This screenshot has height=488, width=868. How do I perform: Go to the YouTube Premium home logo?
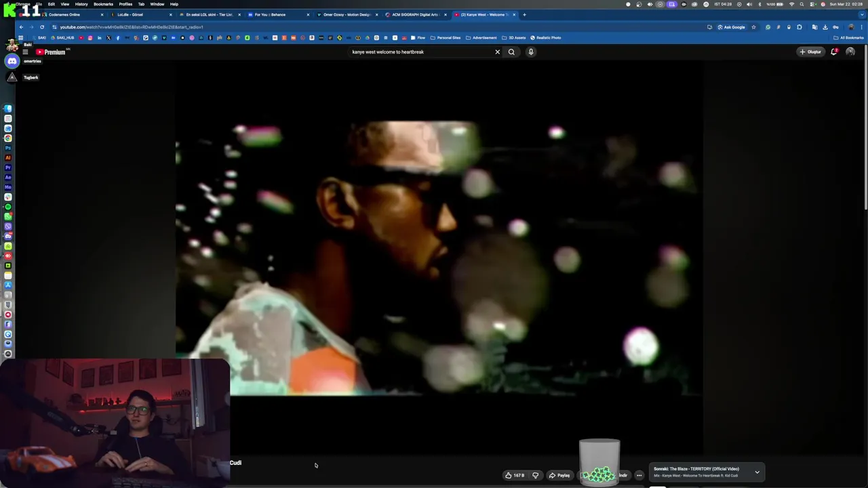tap(51, 52)
